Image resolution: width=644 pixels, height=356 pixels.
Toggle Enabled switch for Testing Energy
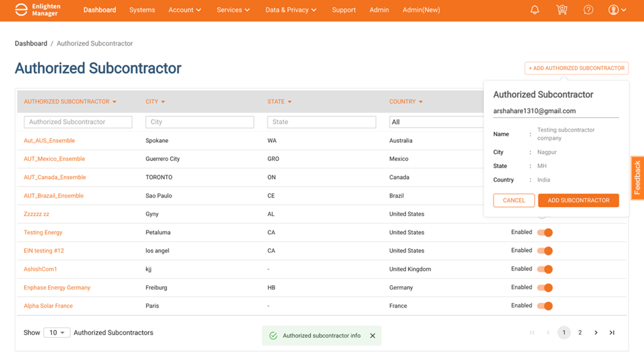pyautogui.click(x=545, y=233)
